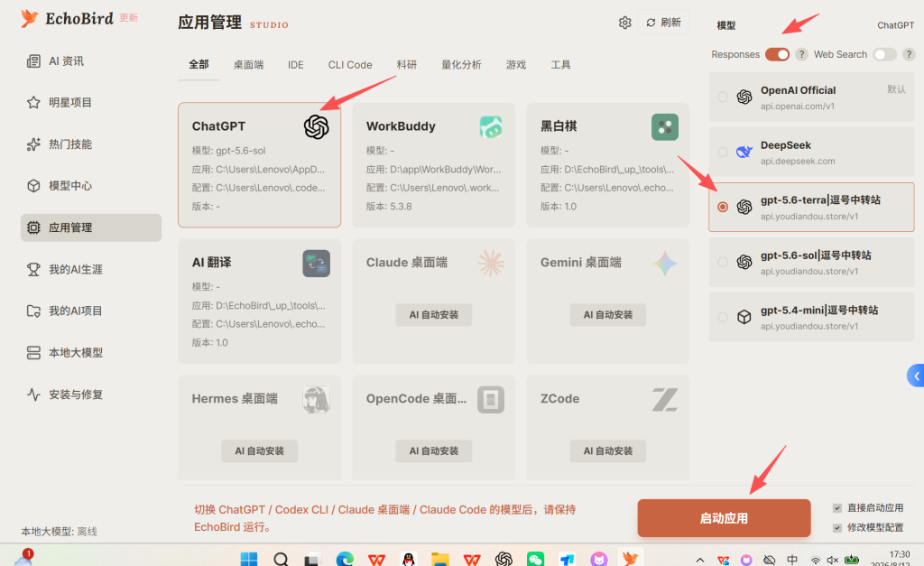Show hidden system tray icons
The height and width of the screenshot is (566, 924).
[x=699, y=560]
